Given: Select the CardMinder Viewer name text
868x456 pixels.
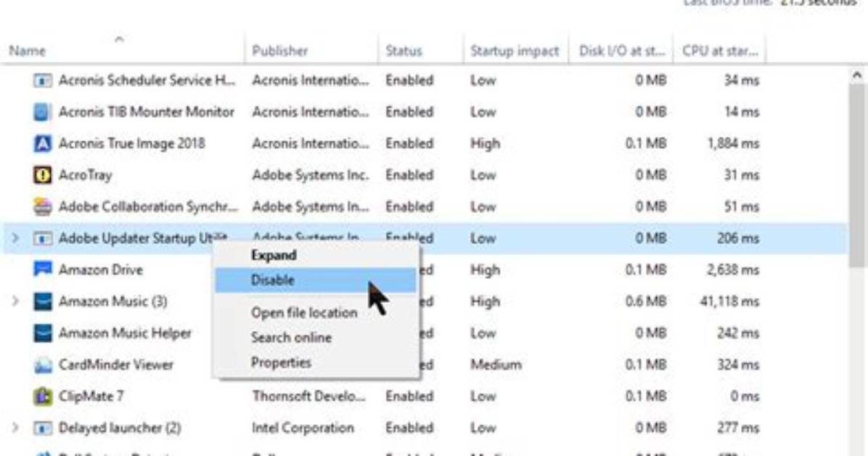Looking at the screenshot, I should coord(115,365).
